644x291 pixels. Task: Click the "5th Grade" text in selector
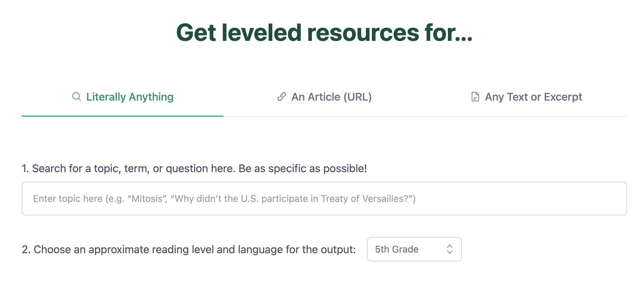[397, 249]
